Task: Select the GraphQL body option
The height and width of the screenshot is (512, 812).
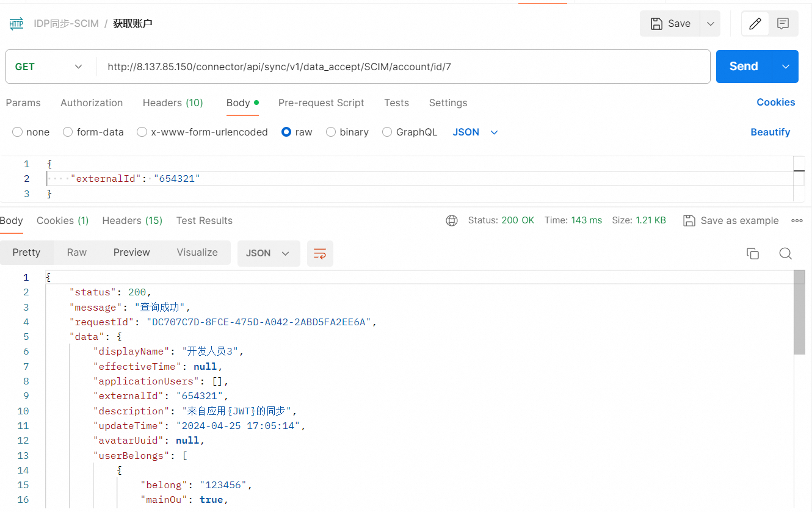Action: 410,132
